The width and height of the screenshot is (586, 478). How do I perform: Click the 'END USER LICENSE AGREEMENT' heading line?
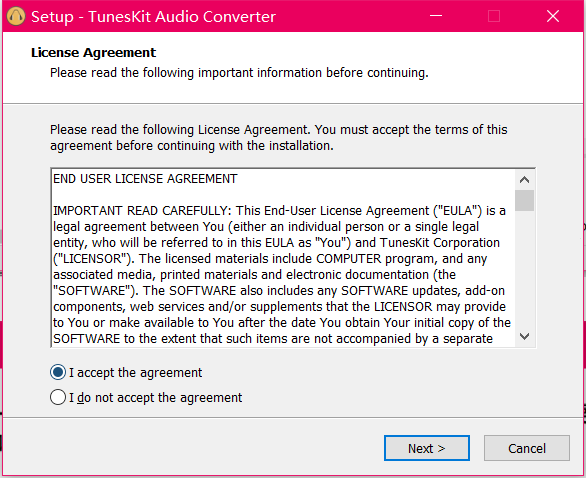(145, 179)
